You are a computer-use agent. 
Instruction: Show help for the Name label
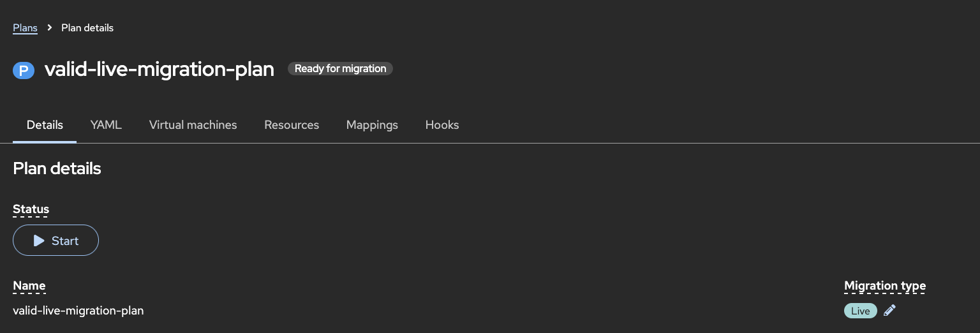click(29, 286)
